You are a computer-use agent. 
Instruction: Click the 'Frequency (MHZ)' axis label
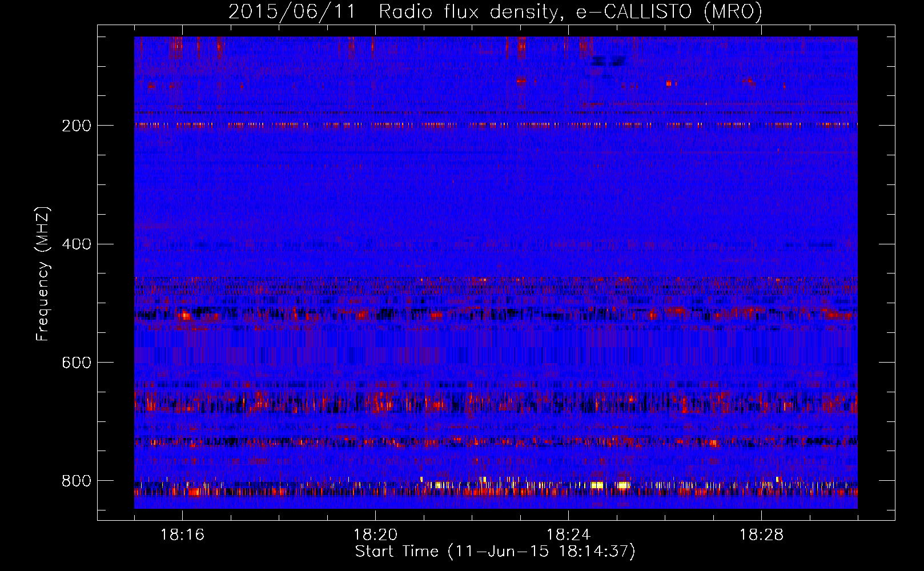pyautogui.click(x=43, y=274)
